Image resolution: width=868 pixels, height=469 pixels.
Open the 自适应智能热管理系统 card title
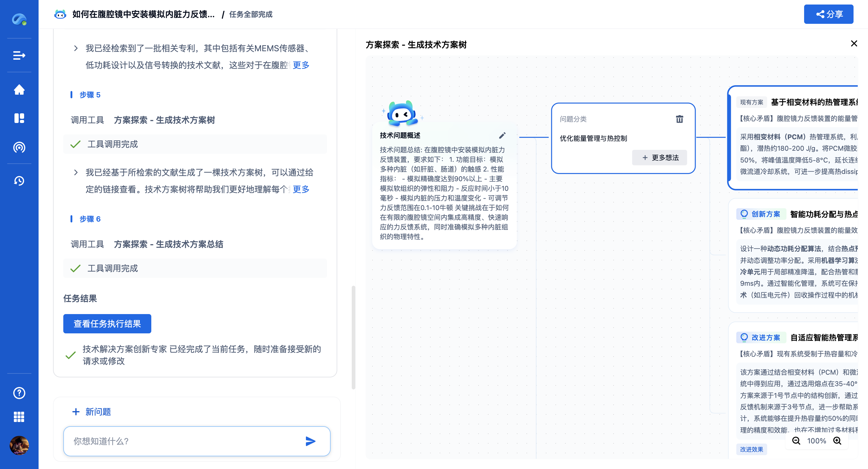tap(824, 337)
